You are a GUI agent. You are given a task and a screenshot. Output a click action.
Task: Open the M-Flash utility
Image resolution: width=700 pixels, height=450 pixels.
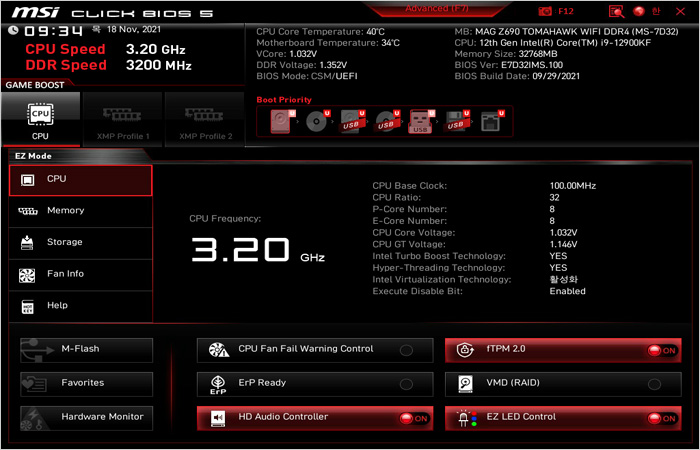tap(86, 350)
